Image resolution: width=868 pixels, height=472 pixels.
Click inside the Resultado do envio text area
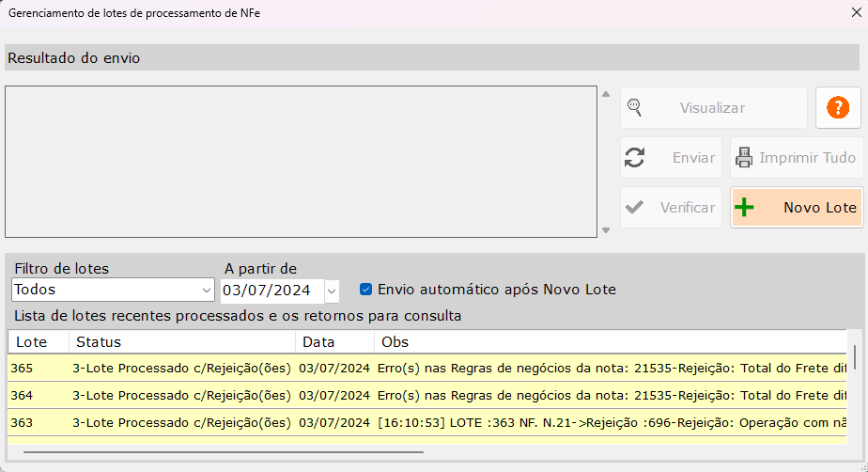point(301,162)
